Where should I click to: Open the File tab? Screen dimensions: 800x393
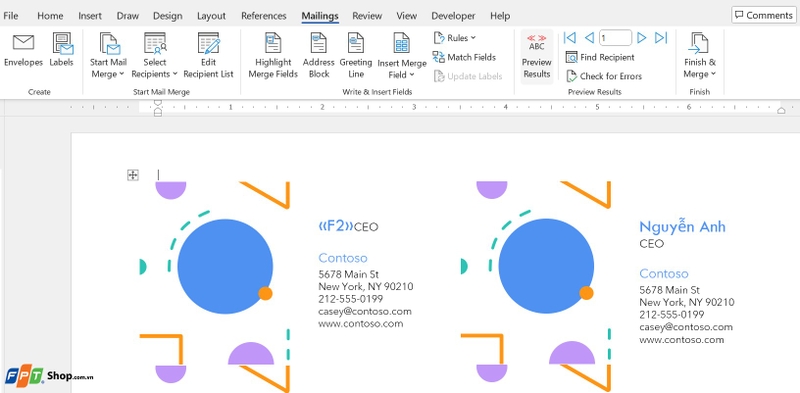pos(10,16)
